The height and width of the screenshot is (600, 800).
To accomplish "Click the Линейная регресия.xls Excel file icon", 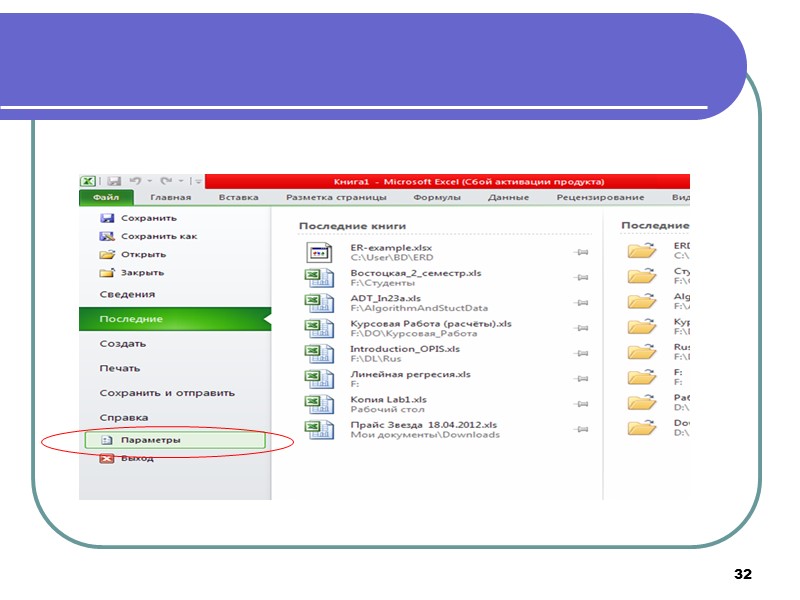I will (x=319, y=379).
